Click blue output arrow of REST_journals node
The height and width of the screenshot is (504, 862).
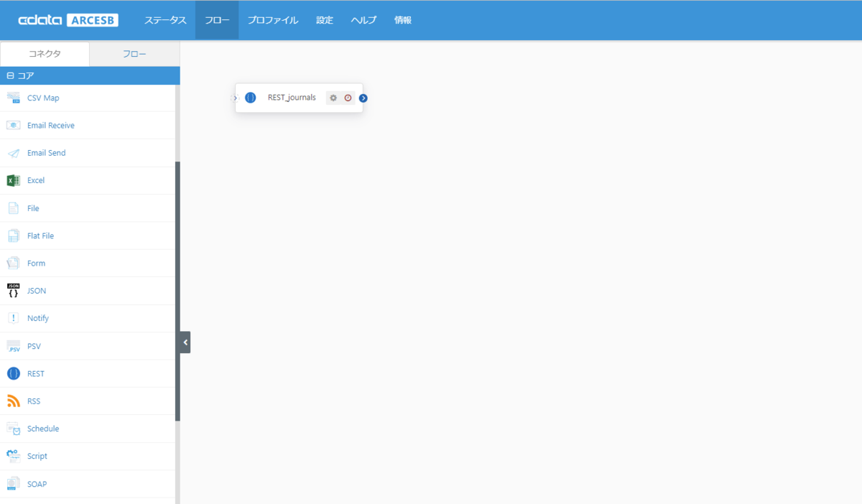click(x=363, y=98)
